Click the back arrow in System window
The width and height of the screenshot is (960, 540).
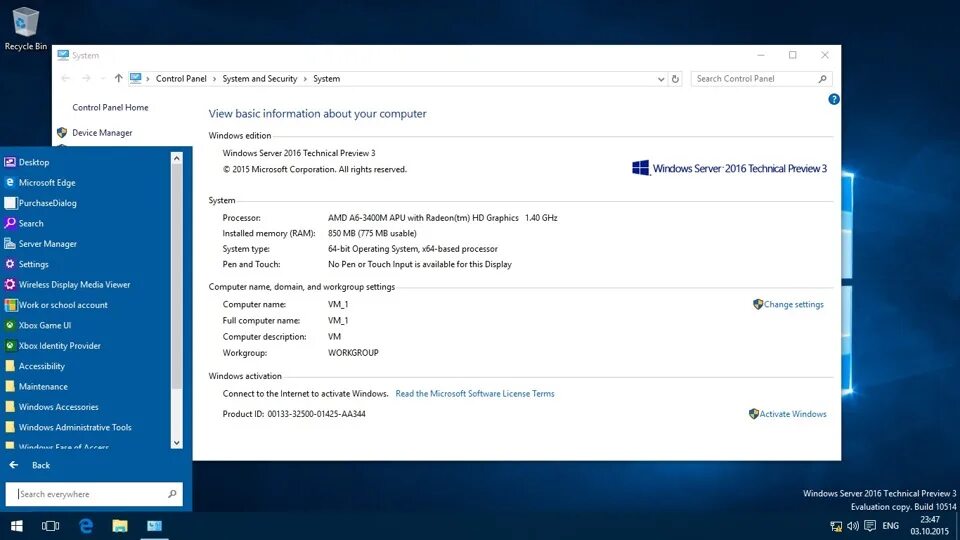(x=66, y=78)
